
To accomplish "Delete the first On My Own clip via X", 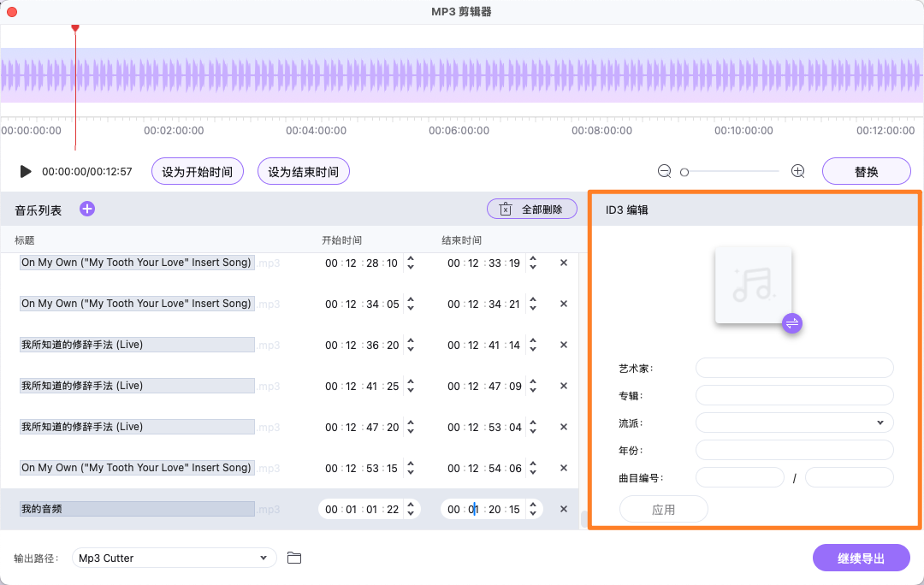I will point(563,263).
